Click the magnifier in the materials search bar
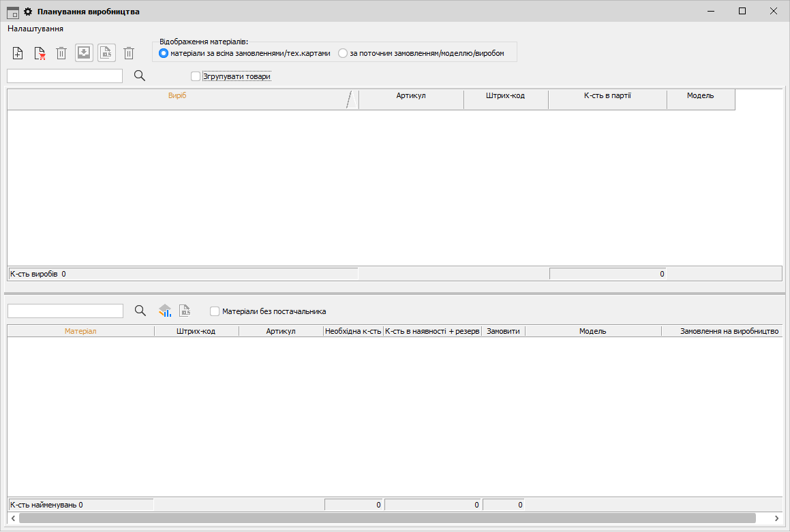Image resolution: width=790 pixels, height=532 pixels. (140, 311)
